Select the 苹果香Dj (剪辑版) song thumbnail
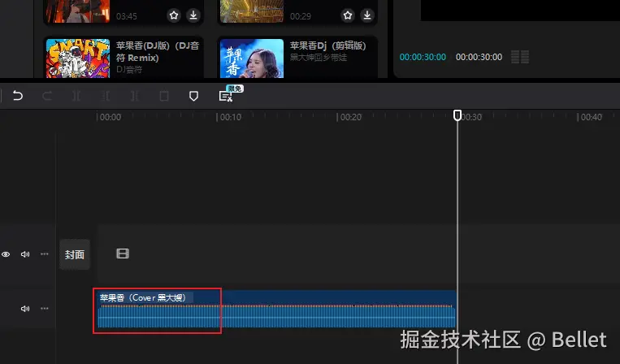 click(x=252, y=58)
